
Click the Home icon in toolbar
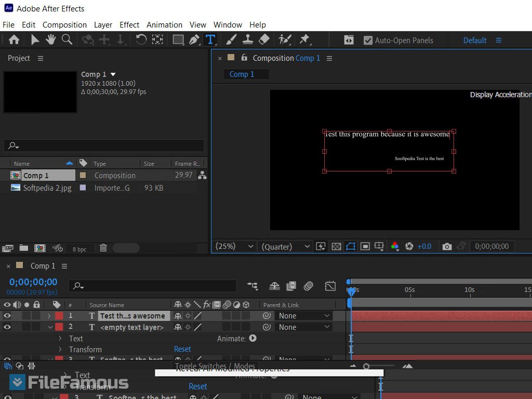click(x=14, y=40)
